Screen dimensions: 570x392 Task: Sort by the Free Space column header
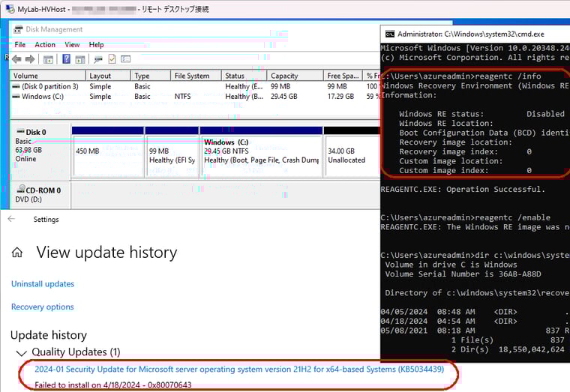click(x=343, y=76)
